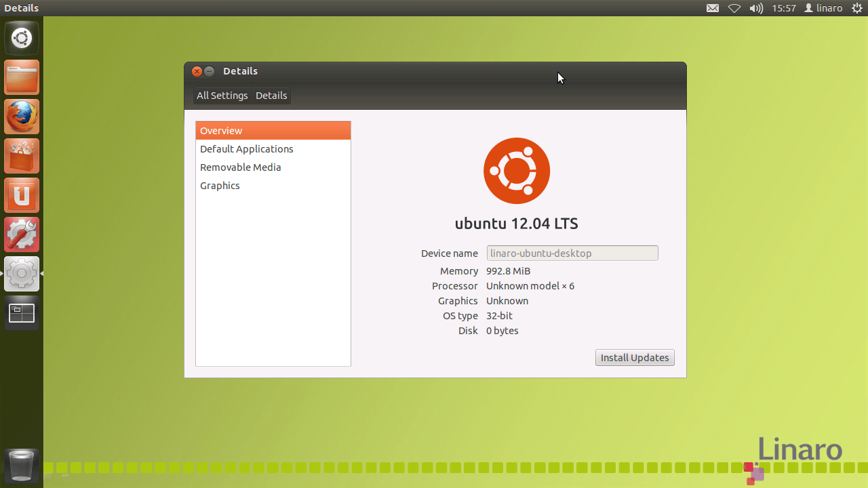Launch the Ubuntu One launcher icon
The image size is (868, 488).
pyautogui.click(x=22, y=195)
